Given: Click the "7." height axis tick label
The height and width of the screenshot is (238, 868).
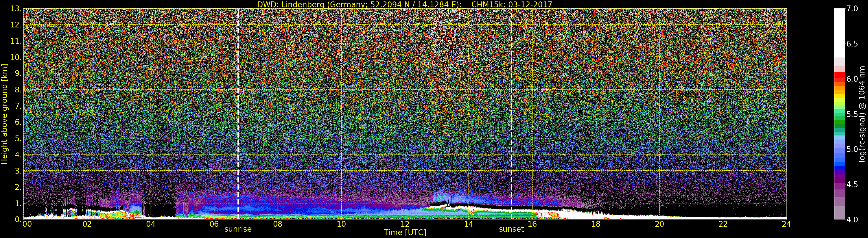Looking at the screenshot, I should click(x=18, y=106).
